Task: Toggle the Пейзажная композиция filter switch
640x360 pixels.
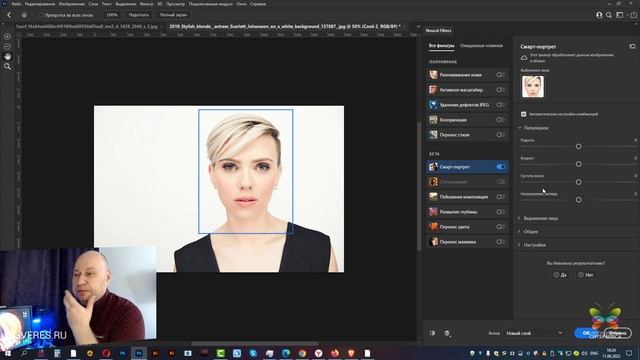Action: [x=500, y=196]
